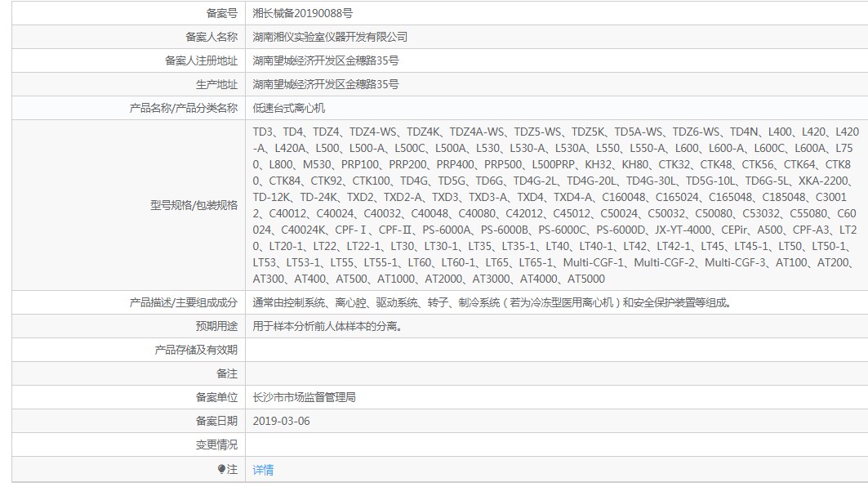Screen dimensions: 868x487
Task: Click the 产品存储及有效期 label
Action: coord(196,351)
